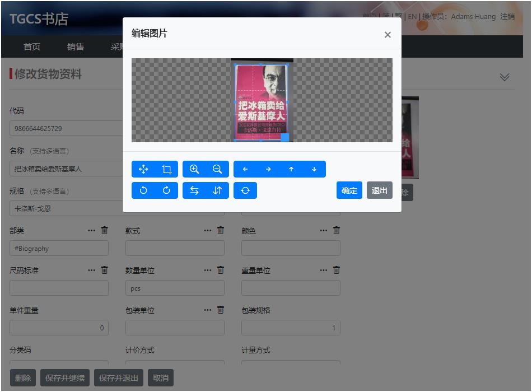
Task: Focus the 数量单位 field showing pcs
Action: coord(175,288)
